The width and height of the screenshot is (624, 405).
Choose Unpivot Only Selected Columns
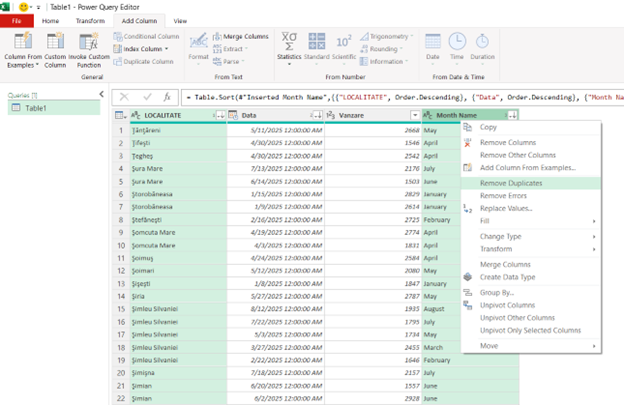click(x=531, y=331)
